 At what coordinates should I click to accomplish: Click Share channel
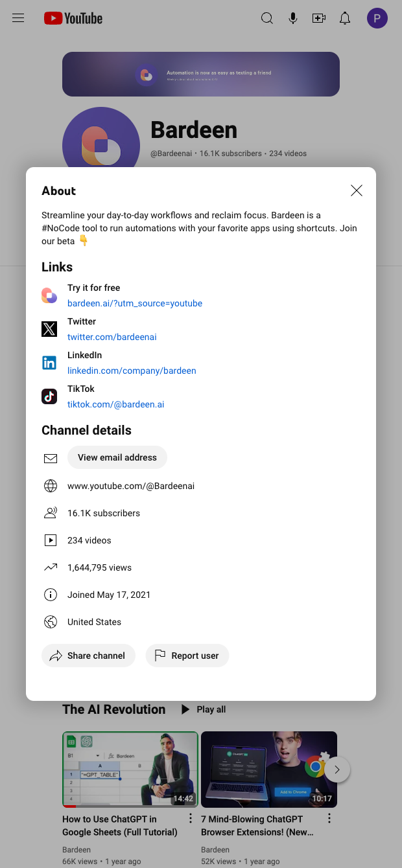click(x=88, y=655)
